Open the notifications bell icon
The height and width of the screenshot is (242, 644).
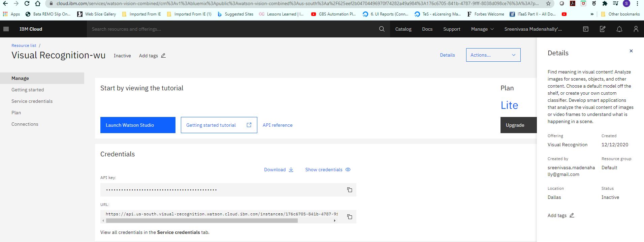[619, 29]
